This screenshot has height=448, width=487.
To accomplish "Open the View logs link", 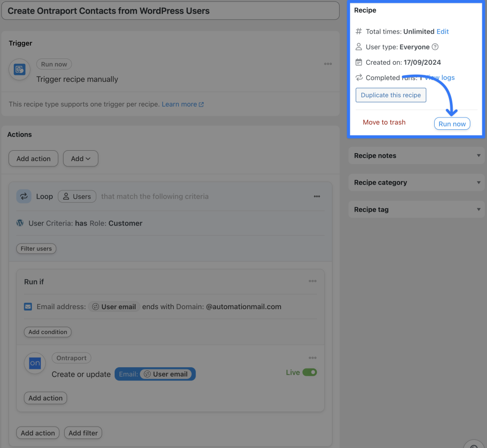I will tap(439, 78).
